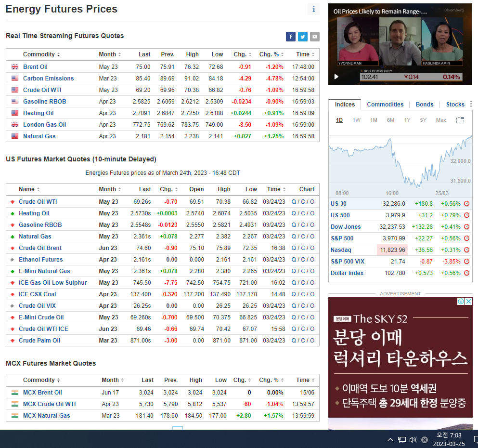Close the SKY 52 advertisement

click(x=469, y=301)
